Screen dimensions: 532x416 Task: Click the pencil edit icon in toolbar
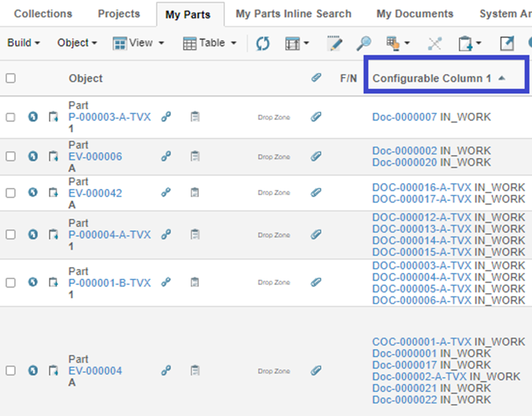(334, 44)
